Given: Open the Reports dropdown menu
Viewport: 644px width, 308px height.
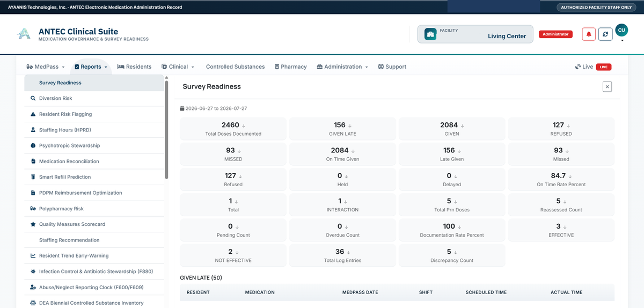Looking at the screenshot, I should coord(91,67).
